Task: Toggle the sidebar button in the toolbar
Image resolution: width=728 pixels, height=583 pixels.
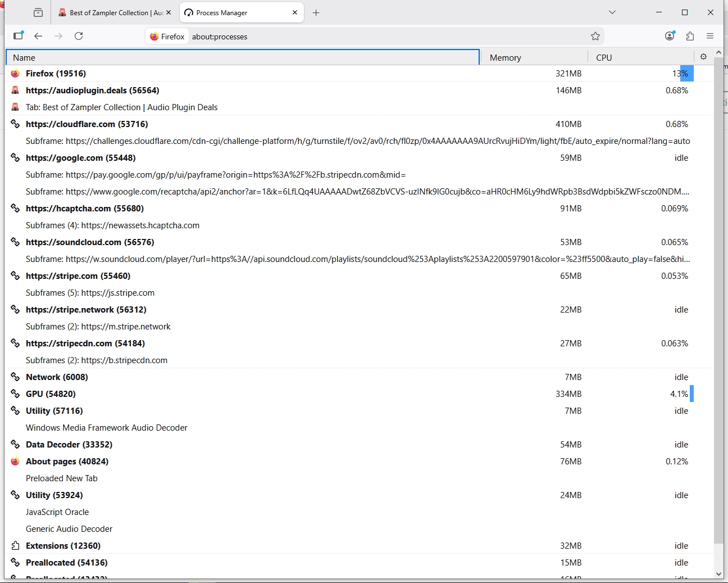Action: [19, 36]
